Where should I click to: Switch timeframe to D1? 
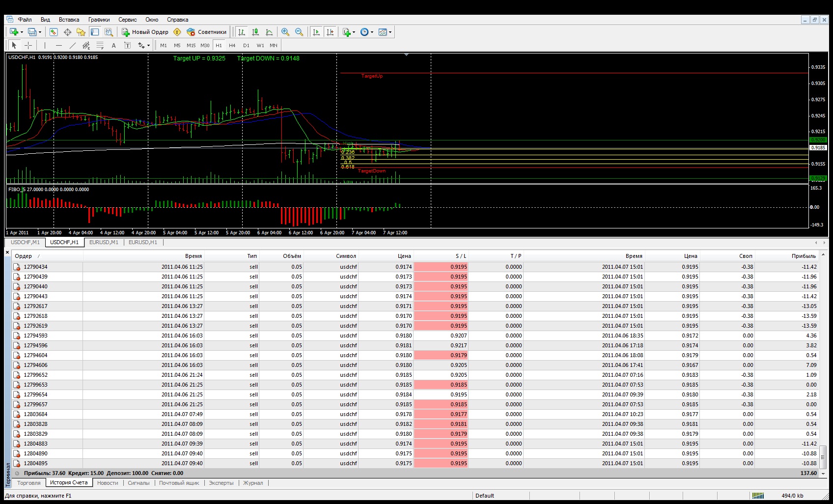[x=246, y=45]
